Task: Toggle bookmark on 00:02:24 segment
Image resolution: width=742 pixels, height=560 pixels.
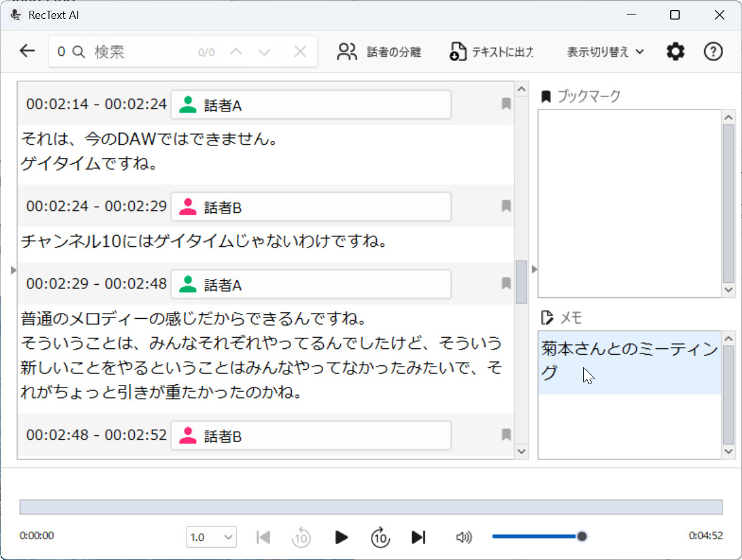Action: (506, 206)
